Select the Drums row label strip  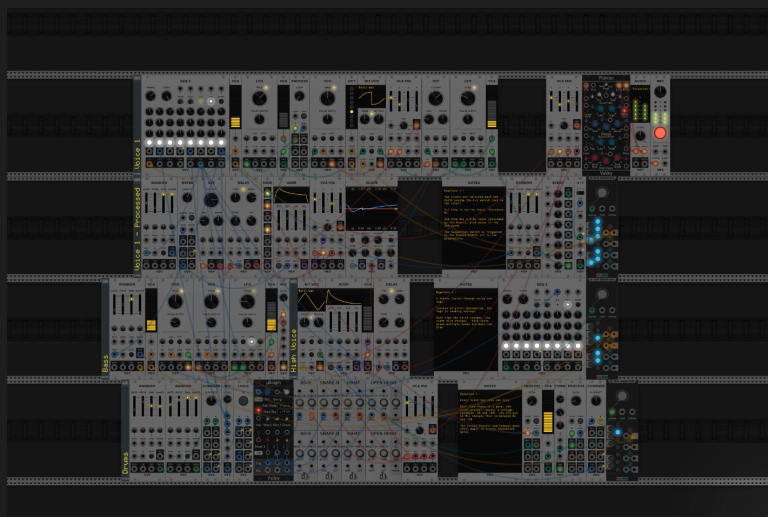pos(125,430)
